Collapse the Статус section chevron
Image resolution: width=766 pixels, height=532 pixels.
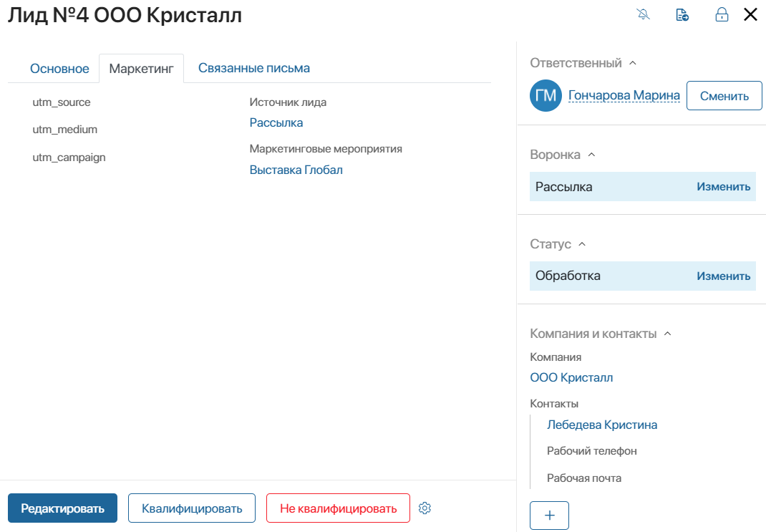coord(582,243)
